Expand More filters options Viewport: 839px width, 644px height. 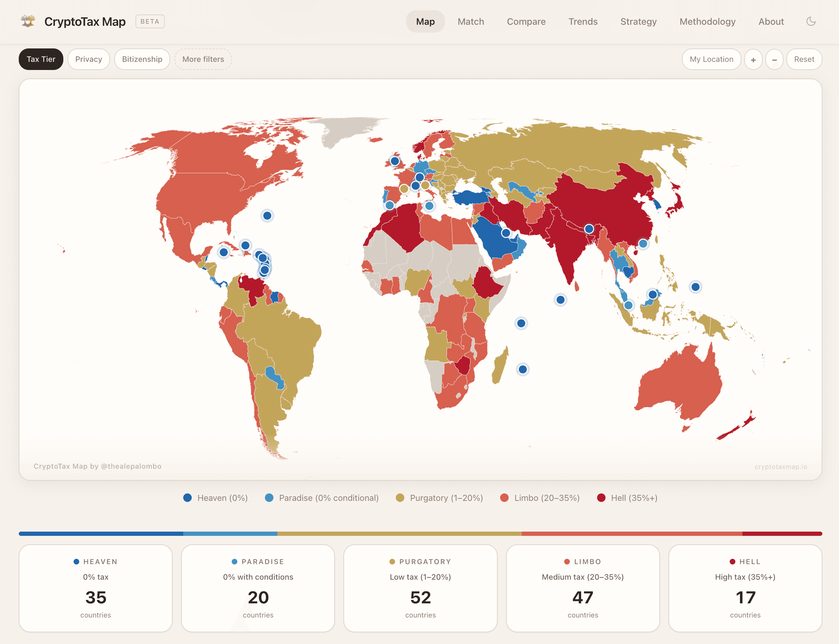[x=203, y=59]
